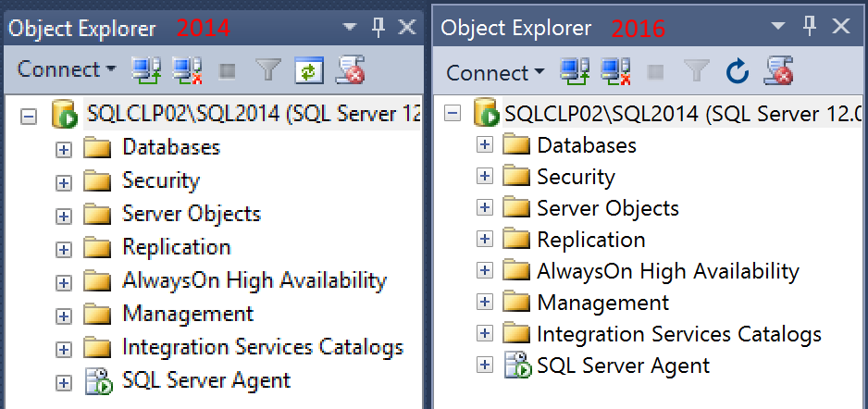Collapse the server node in 2014 panel
Viewport: 868px width, 409px height.
click(28, 116)
